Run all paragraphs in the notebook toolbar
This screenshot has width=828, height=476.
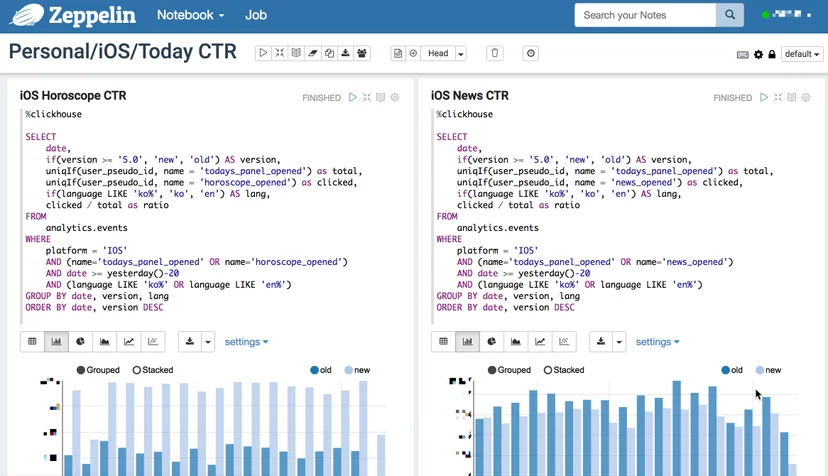click(263, 53)
